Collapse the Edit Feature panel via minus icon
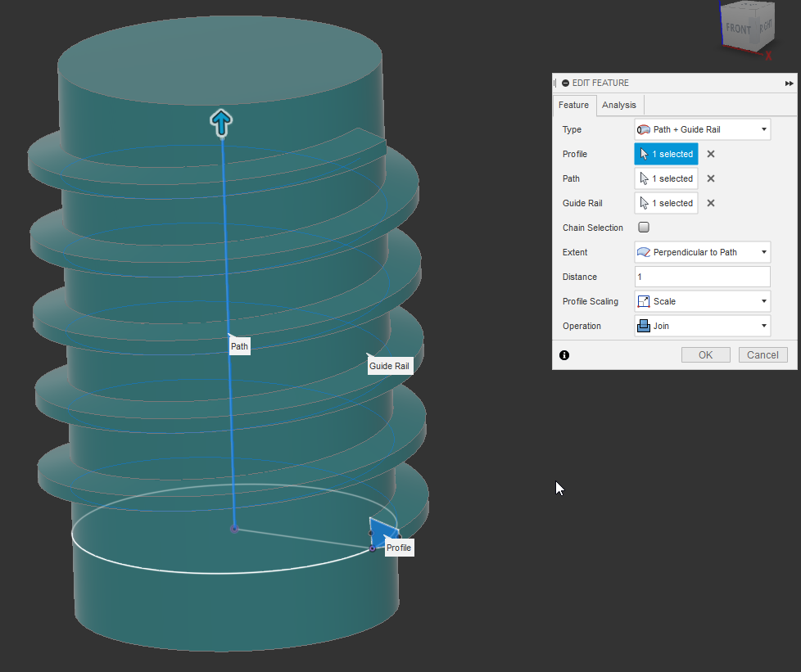The width and height of the screenshot is (801, 672). coord(565,83)
